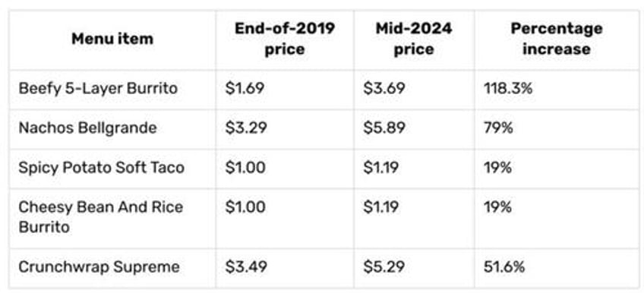Click the Menu item column header
The image size is (644, 293).
pos(112,39)
